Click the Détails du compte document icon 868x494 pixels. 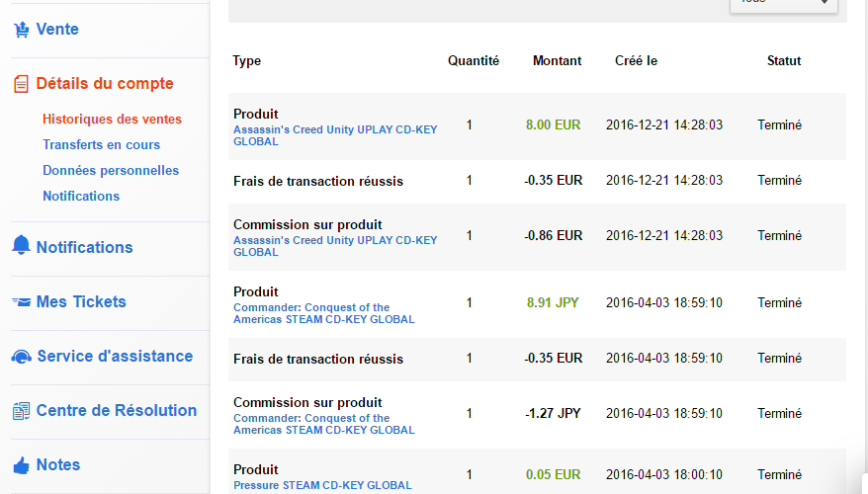pyautogui.click(x=21, y=84)
